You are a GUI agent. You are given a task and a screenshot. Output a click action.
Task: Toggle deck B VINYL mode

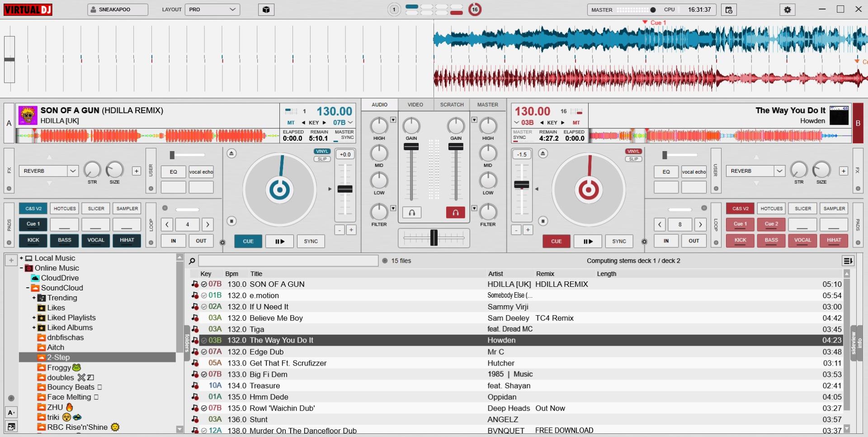click(633, 152)
